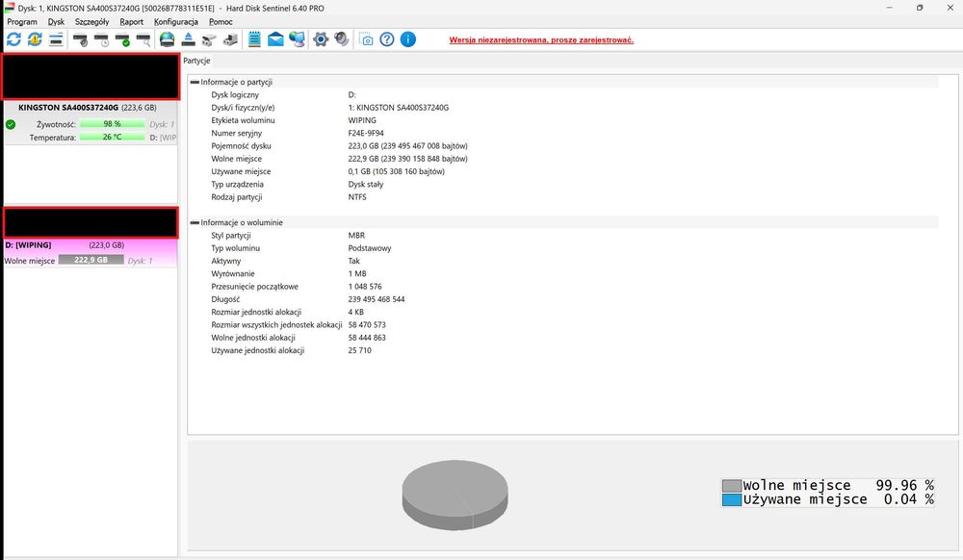Open the report notepad icon

click(x=254, y=39)
